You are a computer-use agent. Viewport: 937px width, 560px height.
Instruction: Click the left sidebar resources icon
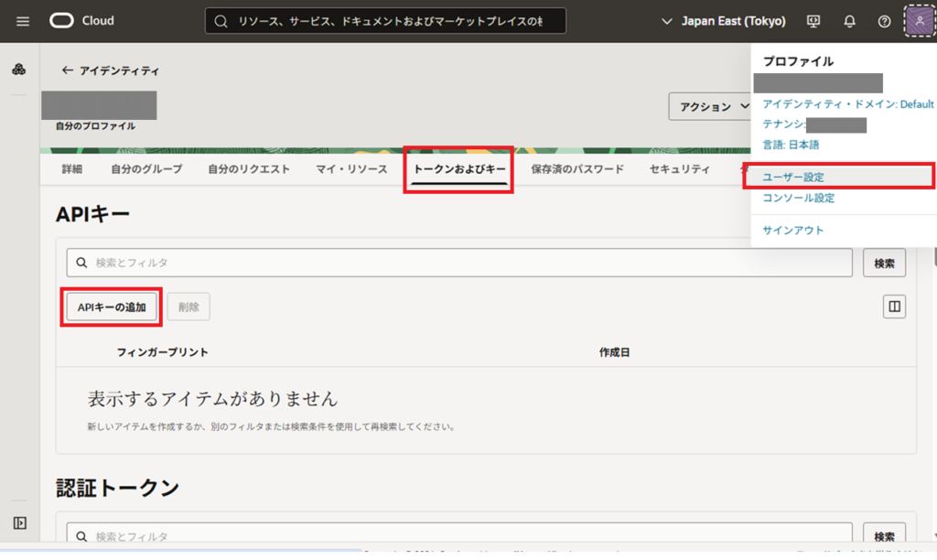coord(19,70)
